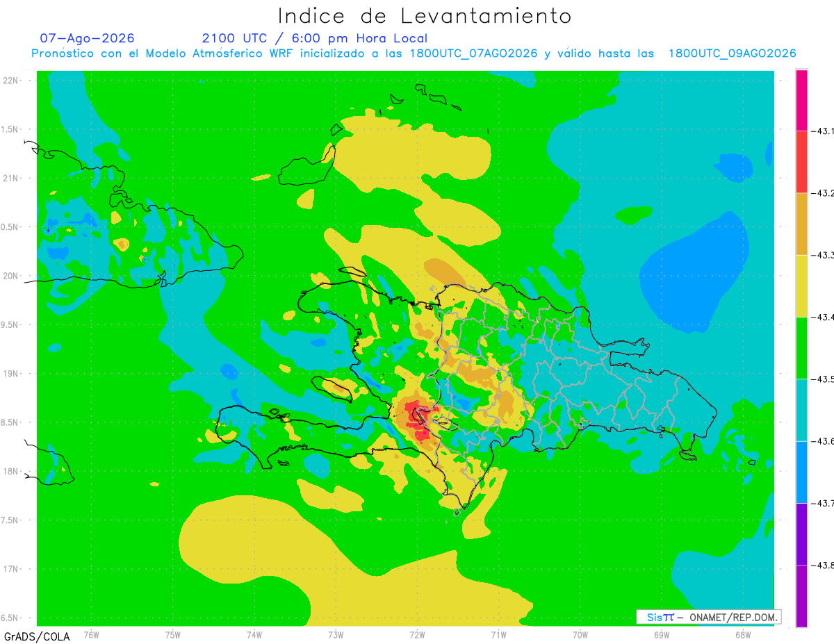Click the "SisTT - ONAMET/REP.DOM." credit box

coord(709,617)
